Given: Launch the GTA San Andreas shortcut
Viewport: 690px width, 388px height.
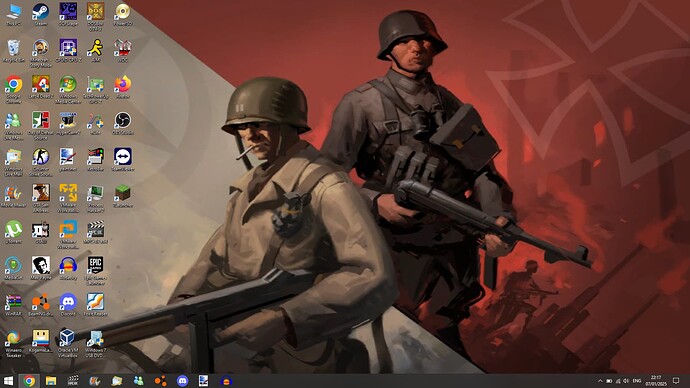Looking at the screenshot, I should pos(40,198).
